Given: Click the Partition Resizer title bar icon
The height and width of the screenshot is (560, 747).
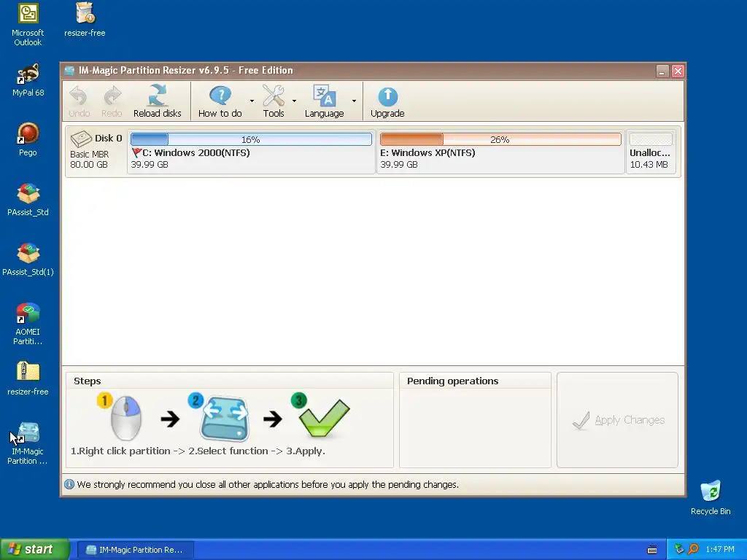Looking at the screenshot, I should tap(69, 71).
